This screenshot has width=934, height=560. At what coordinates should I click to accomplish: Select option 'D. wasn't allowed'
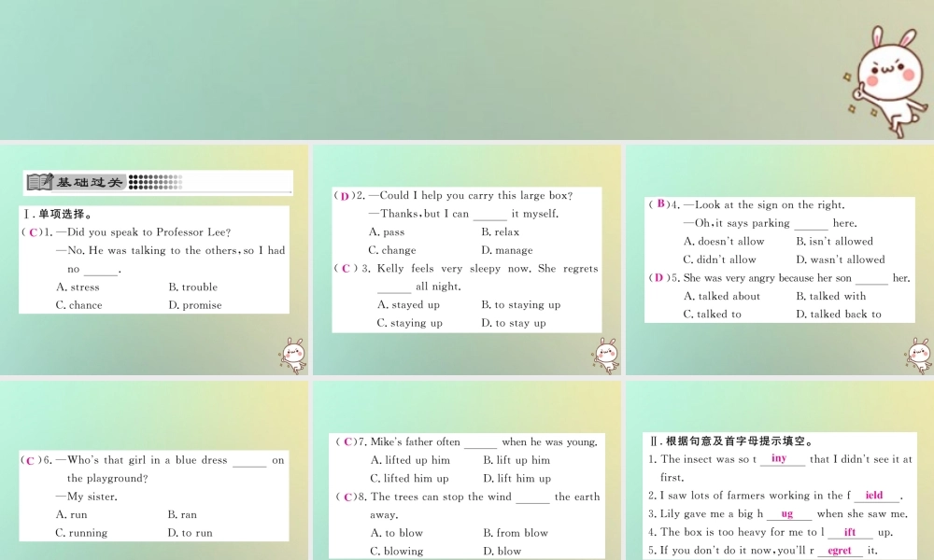pyautogui.click(x=841, y=260)
